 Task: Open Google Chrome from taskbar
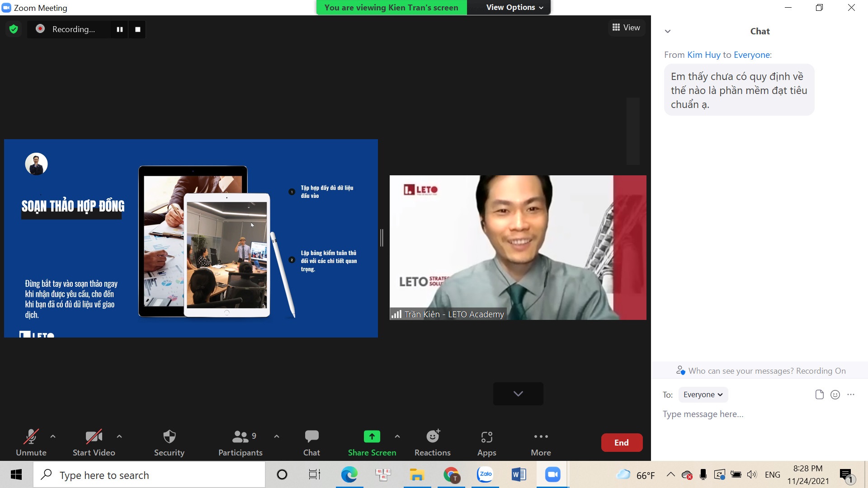451,474
